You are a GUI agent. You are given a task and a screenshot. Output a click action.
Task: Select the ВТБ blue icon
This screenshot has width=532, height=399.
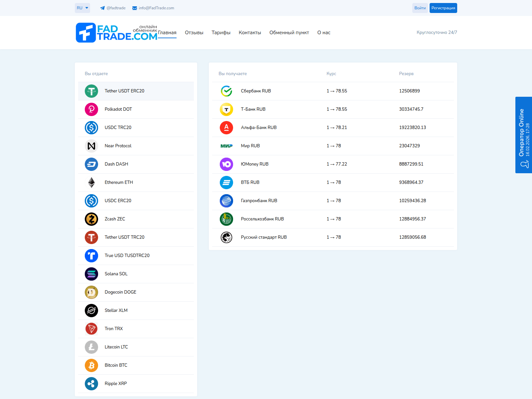point(226,183)
